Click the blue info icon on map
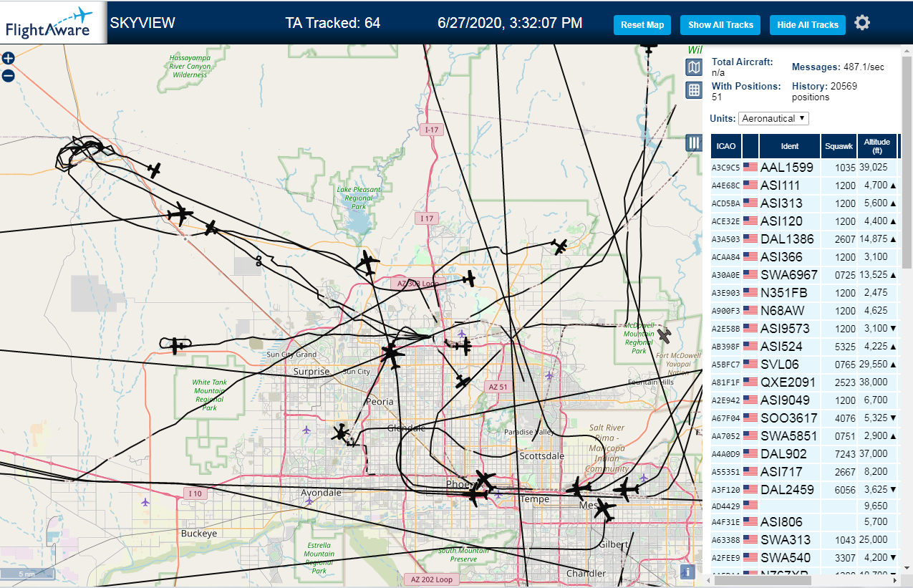Image resolution: width=913 pixels, height=588 pixels. (687, 572)
